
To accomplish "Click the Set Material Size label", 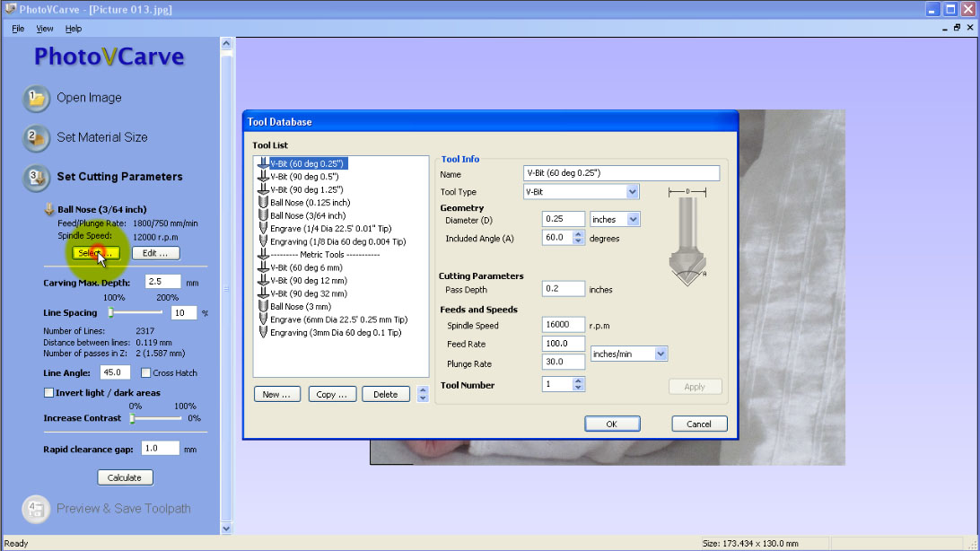I will click(102, 137).
